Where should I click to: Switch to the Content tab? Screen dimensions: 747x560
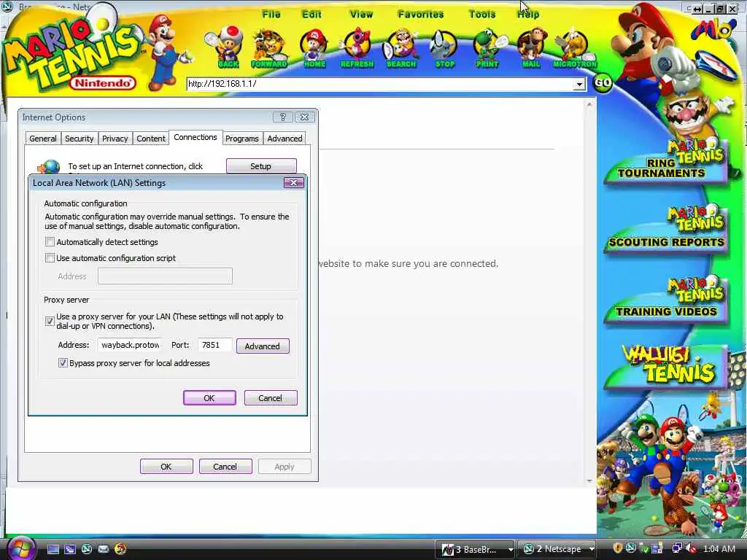(x=150, y=139)
